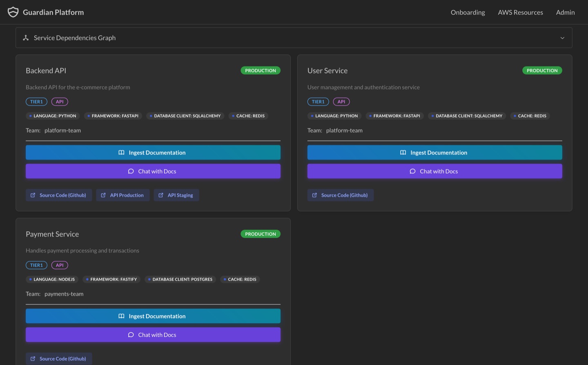Ingest Documentation for Backend API

pos(153,153)
